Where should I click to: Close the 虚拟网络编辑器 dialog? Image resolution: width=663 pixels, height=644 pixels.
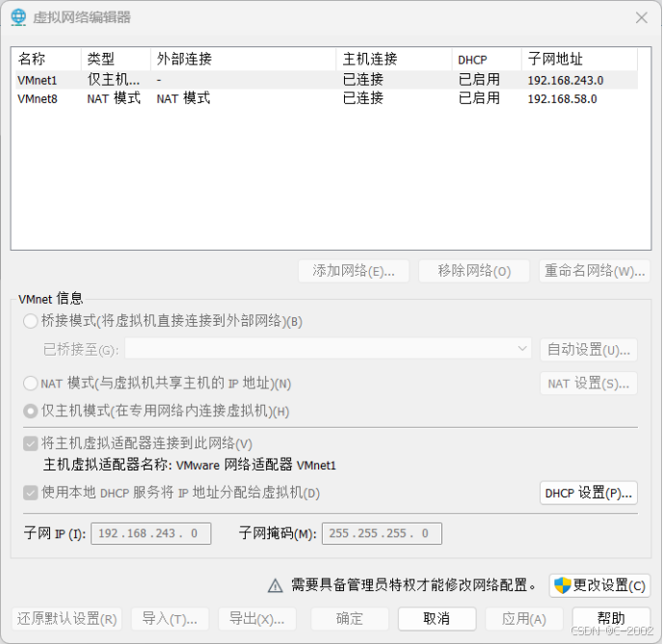click(x=642, y=17)
